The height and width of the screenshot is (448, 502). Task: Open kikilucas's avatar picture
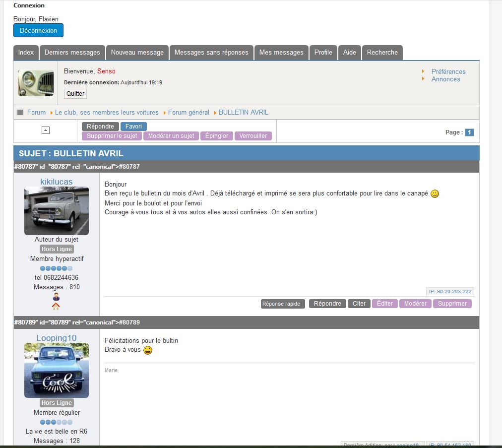57,211
